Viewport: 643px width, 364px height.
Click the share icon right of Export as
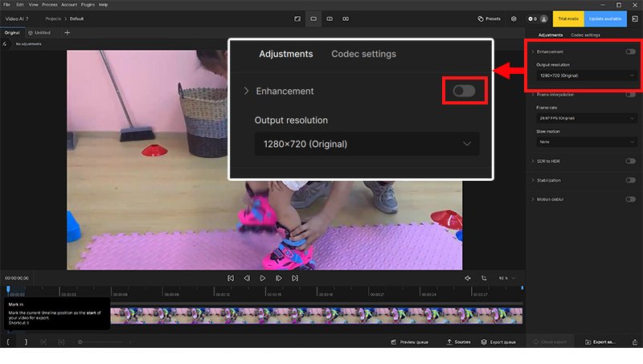coord(635,342)
